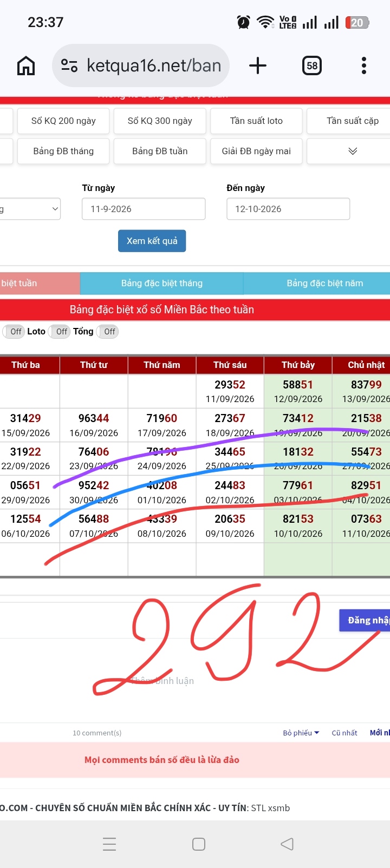Screen dimensions: 390x868
Task: Open site settings icon in address bar
Action: coord(69,65)
